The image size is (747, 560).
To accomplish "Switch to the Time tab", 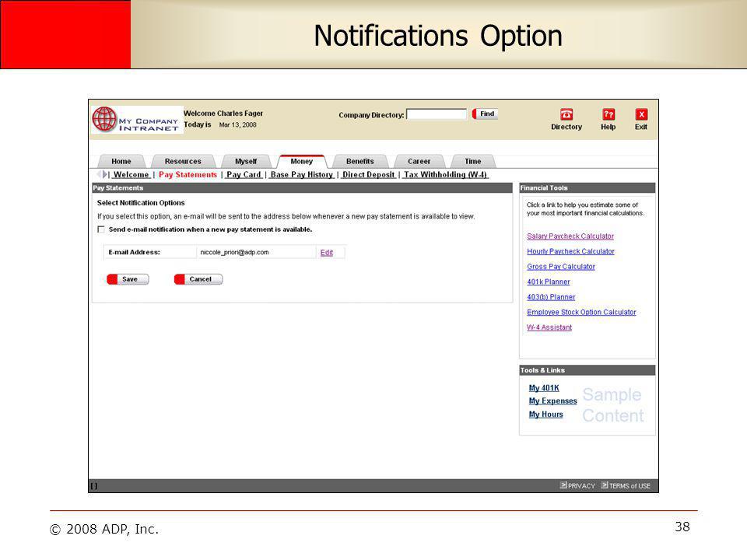I will point(473,162).
